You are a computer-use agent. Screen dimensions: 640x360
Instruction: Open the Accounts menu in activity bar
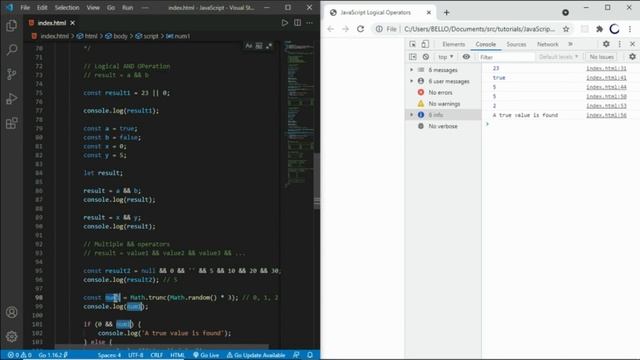pos(11,312)
